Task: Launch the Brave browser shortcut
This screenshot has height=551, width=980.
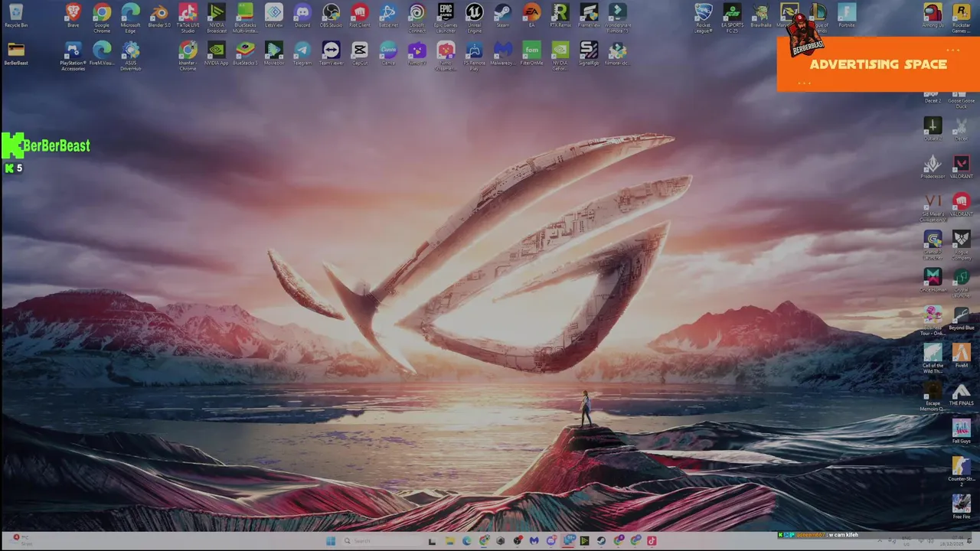Action: (73, 15)
